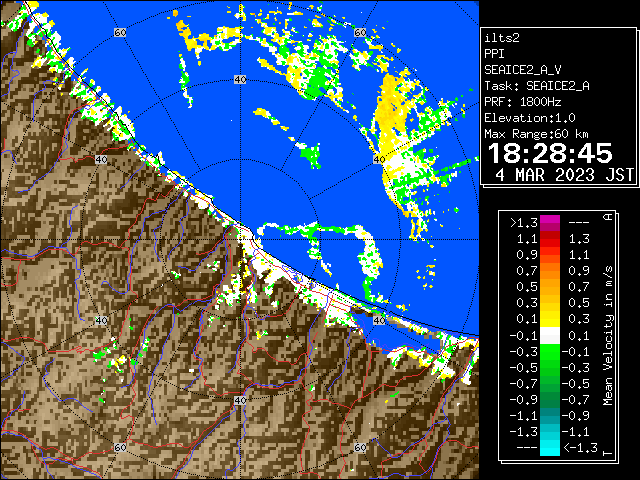Image resolution: width=640 pixels, height=480 pixels.
Task: Click the '40' range label north of the radar center
Action: pyautogui.click(x=240, y=80)
